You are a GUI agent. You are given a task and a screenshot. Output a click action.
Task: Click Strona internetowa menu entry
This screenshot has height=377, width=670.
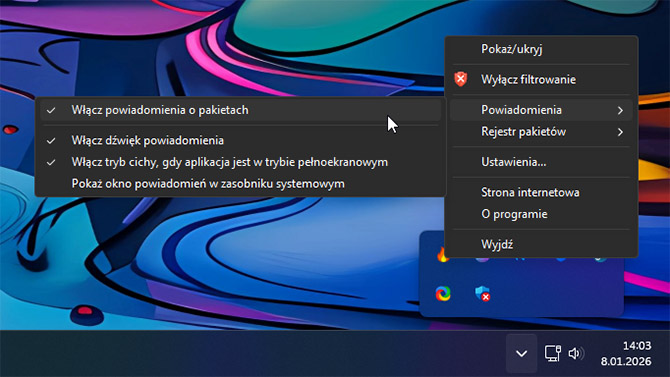click(541, 193)
